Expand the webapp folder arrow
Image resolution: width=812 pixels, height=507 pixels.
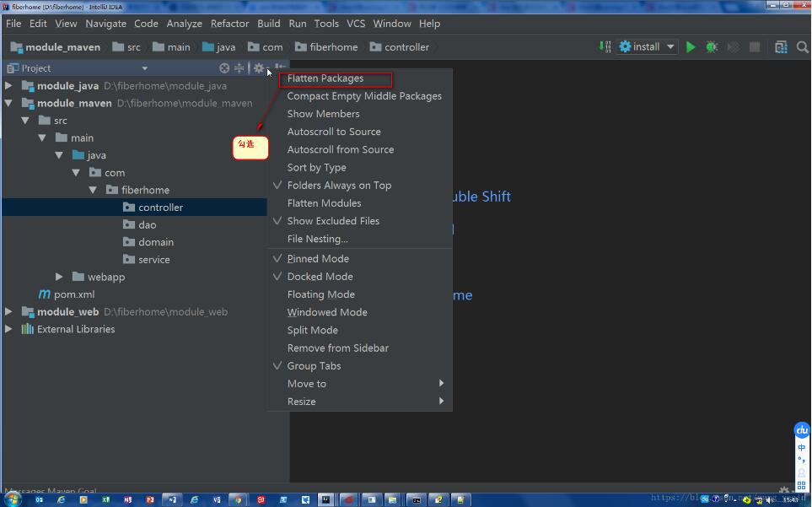(x=59, y=277)
